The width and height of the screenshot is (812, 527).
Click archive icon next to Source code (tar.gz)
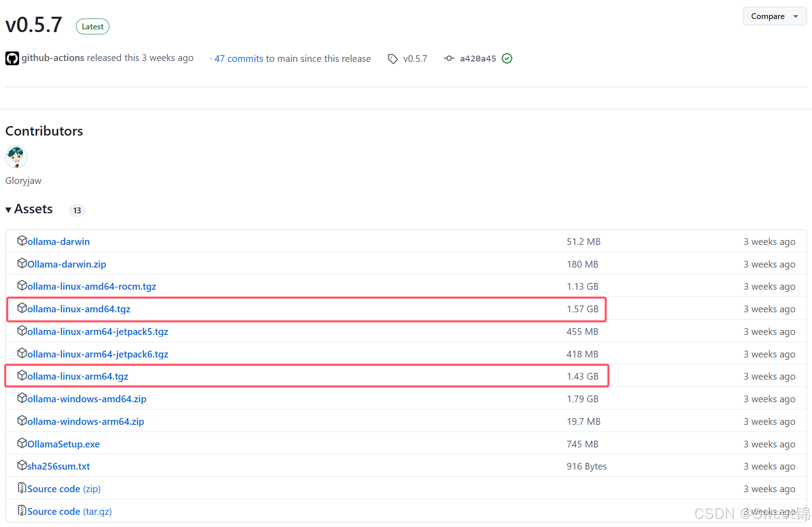22,510
